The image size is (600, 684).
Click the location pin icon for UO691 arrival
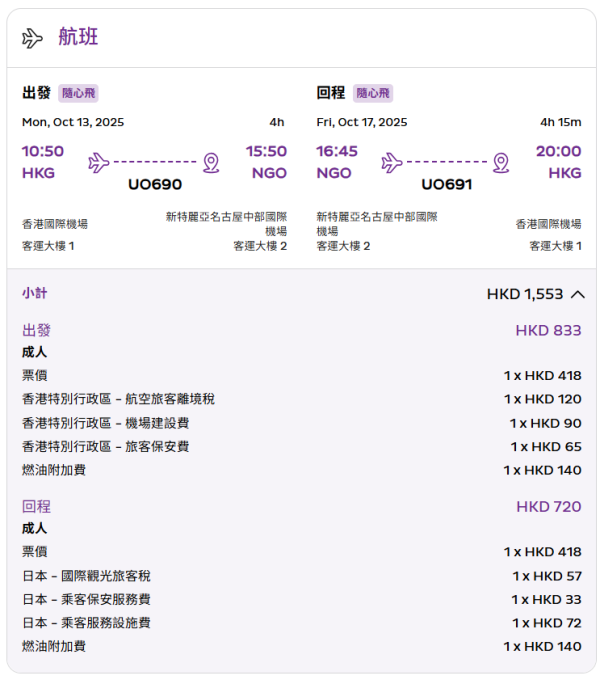point(501,163)
